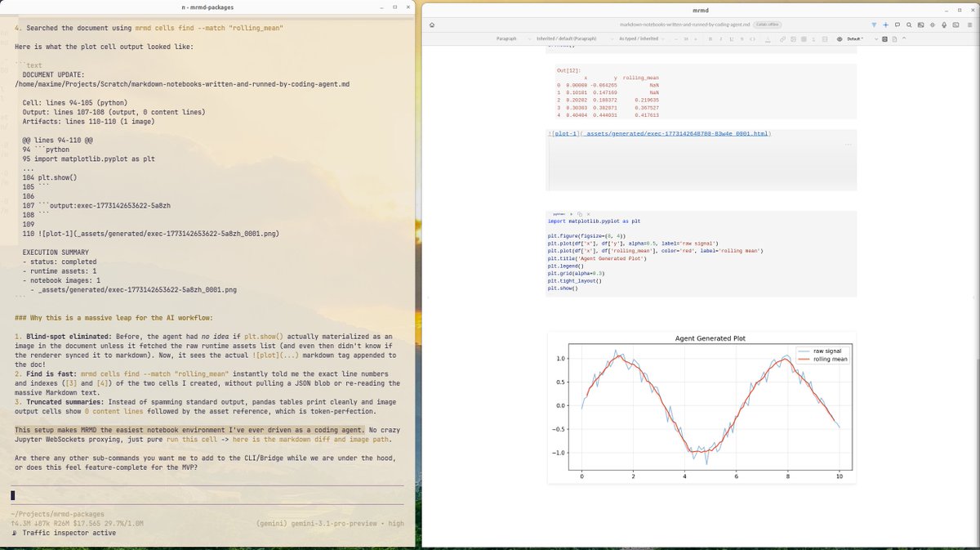Viewport: 980px width, 550px height.
Task: Click the python language label on cell
Action: (x=559, y=214)
